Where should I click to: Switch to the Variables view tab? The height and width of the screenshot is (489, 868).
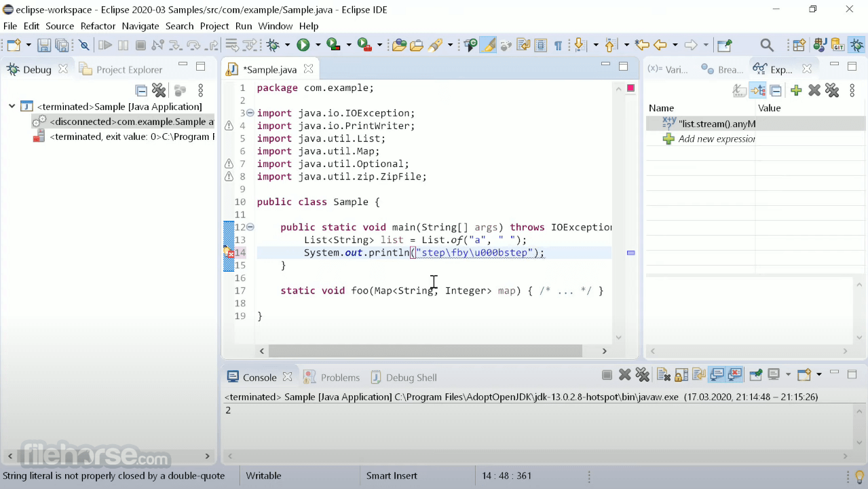[667, 69]
